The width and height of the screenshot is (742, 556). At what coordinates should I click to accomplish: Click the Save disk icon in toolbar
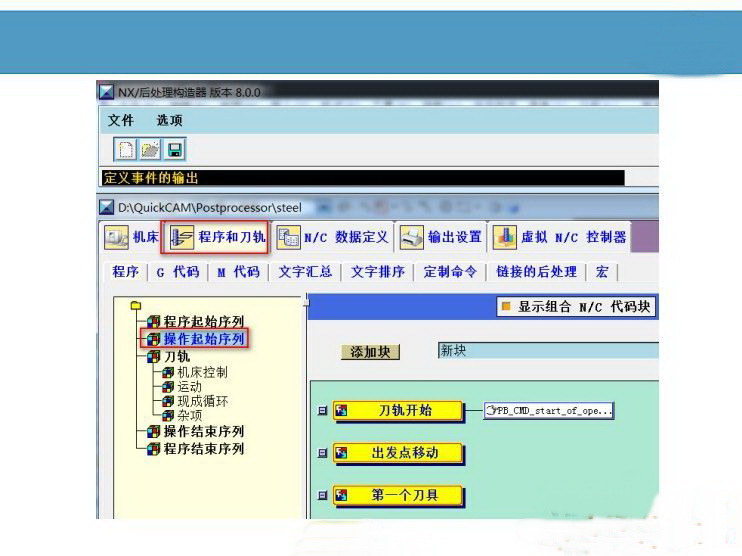click(174, 150)
